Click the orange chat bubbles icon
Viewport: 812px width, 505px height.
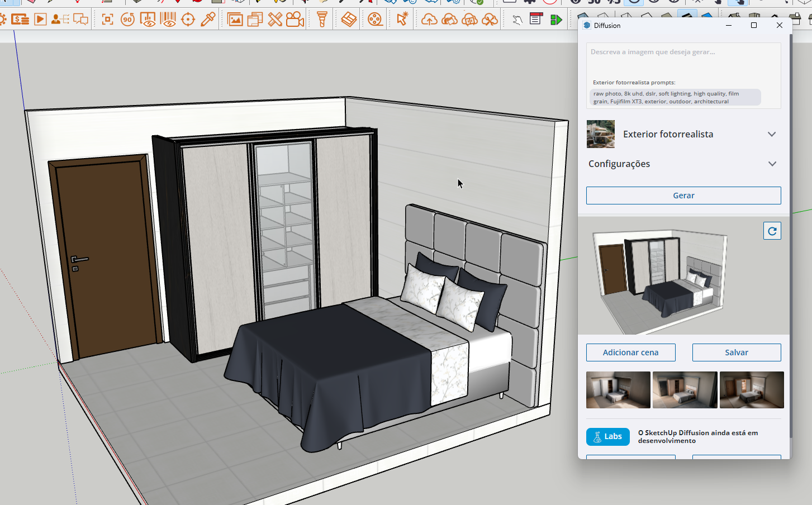(x=81, y=20)
